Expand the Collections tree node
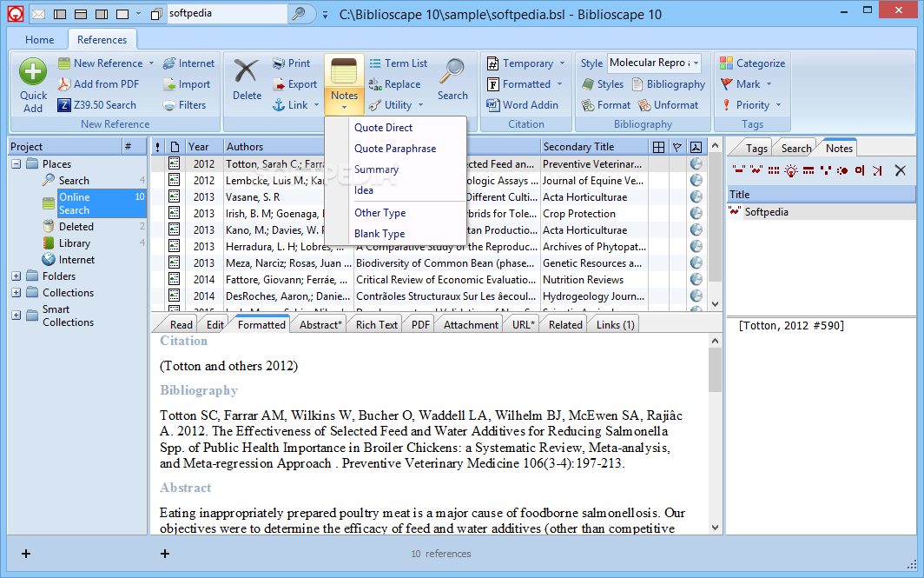Screen dimensions: 924x578 pyautogui.click(x=16, y=293)
